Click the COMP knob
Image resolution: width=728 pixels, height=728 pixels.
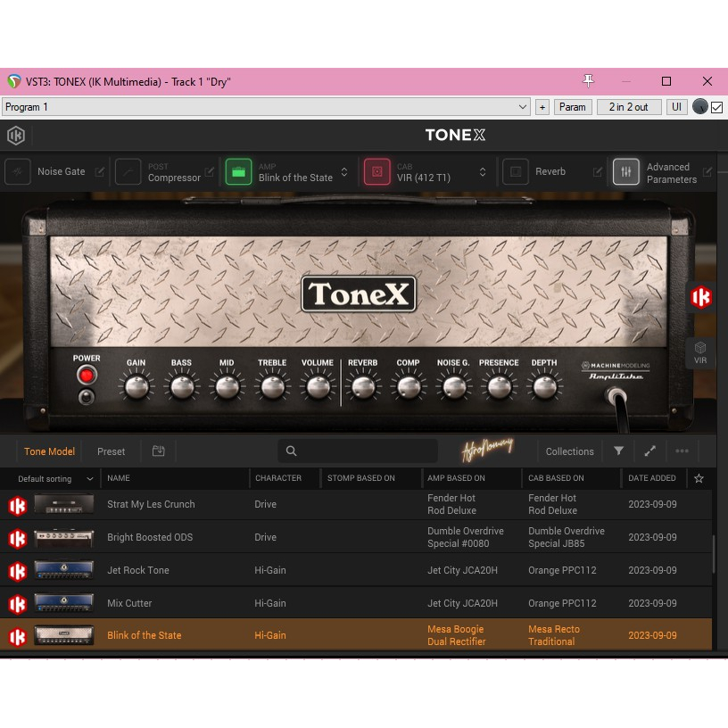pos(408,387)
